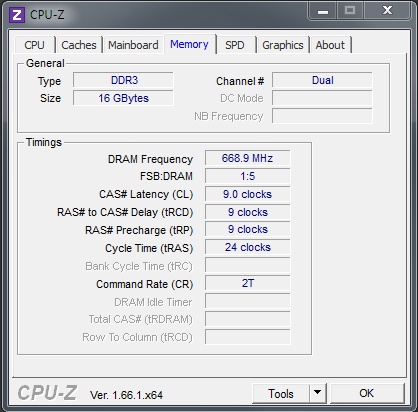418x412 pixels.
Task: Click the empty DC Mode field
Action: tap(322, 98)
